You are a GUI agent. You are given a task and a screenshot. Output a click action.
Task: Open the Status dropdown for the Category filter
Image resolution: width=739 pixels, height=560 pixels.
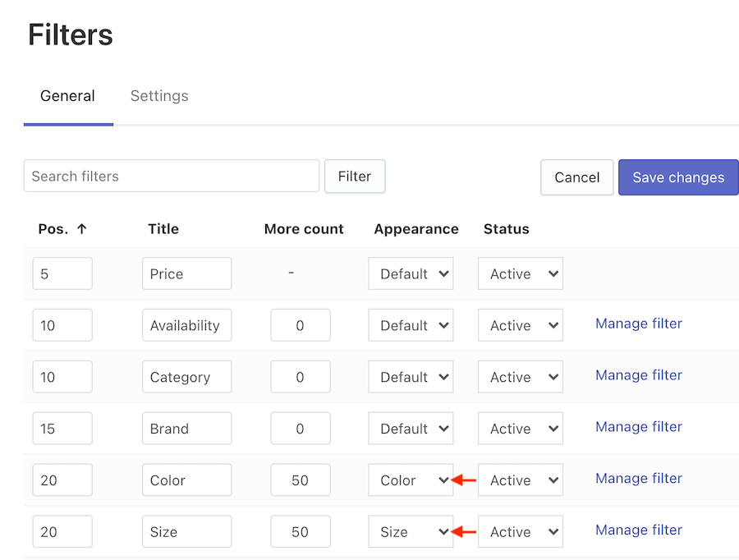tap(520, 376)
